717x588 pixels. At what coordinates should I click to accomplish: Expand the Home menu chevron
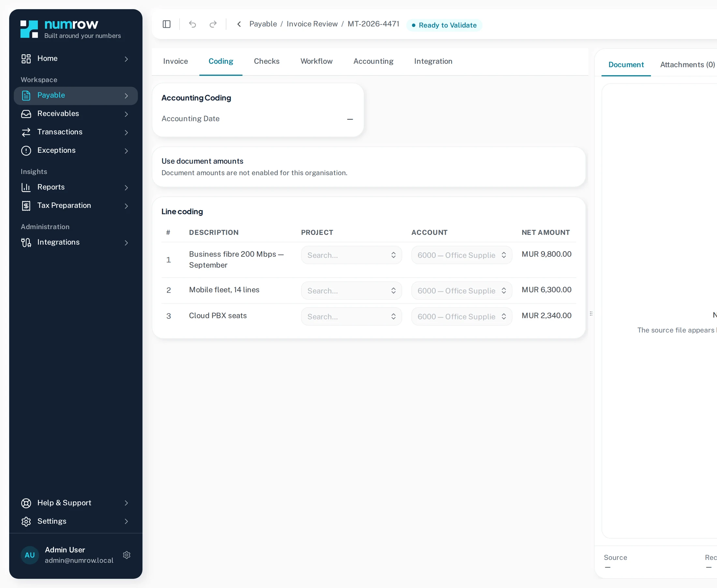coord(126,59)
